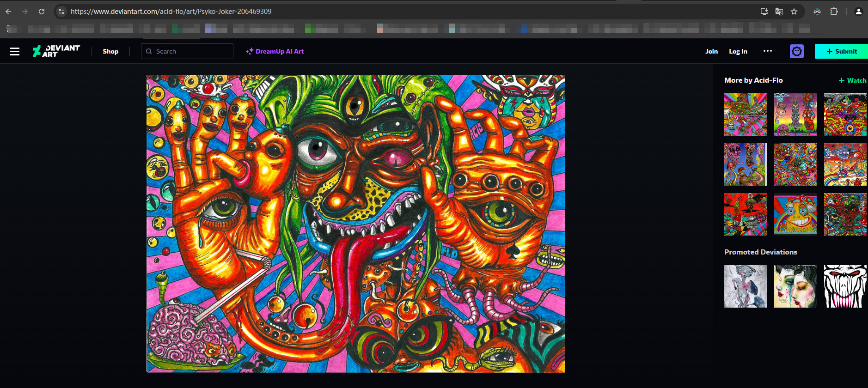Screen dimensions: 868x388
Task: Go back to the previous page
Action: (x=8, y=12)
